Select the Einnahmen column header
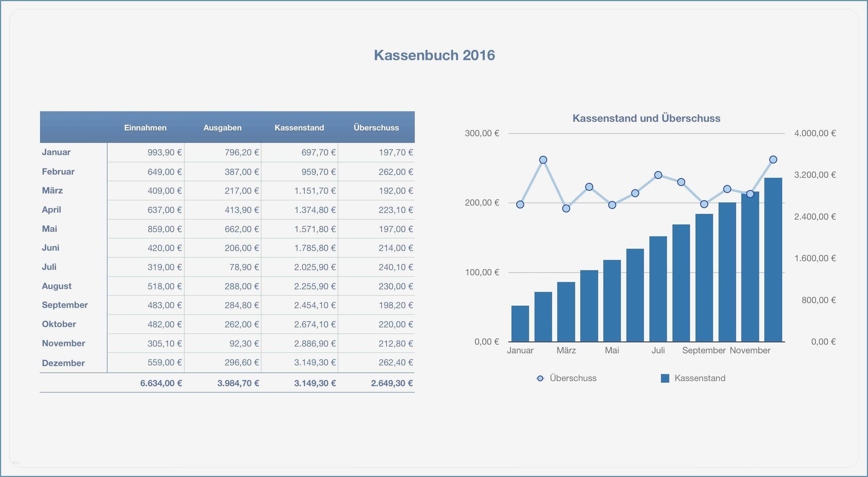Screen dimensions: 868x477 pos(145,128)
